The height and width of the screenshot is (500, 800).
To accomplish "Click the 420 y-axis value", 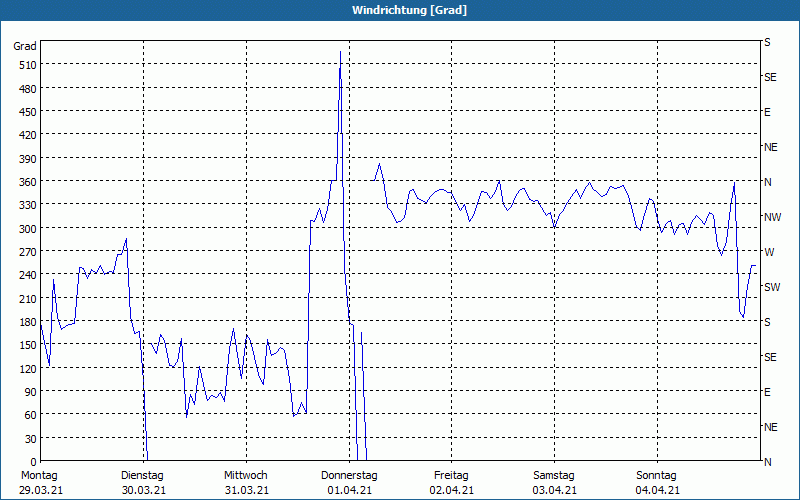I will pos(27,135).
